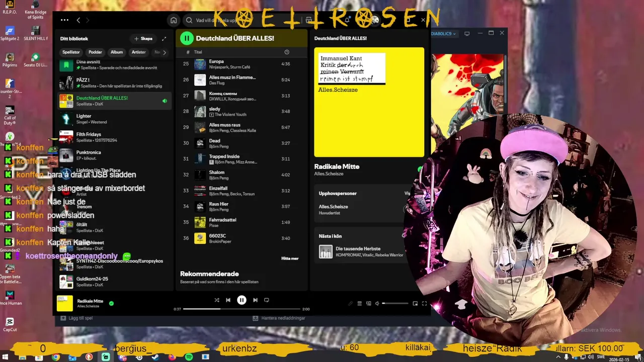Screen dimensions: 644x362
Task: Open DIABOLIC9 account dropdown in Steam
Action: tap(443, 34)
